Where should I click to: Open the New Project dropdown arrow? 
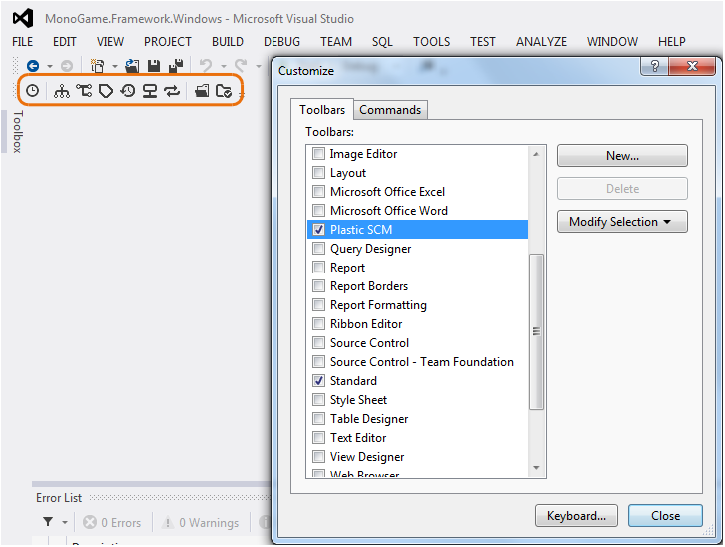114,66
